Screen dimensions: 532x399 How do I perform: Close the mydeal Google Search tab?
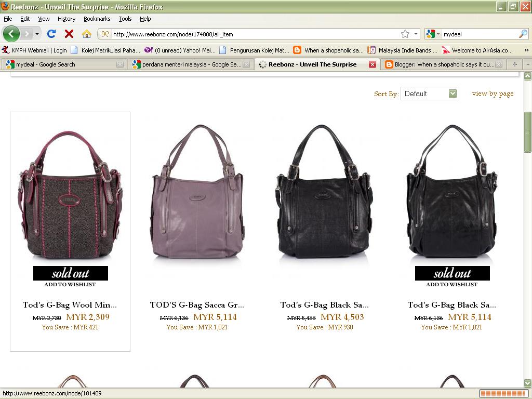point(120,64)
